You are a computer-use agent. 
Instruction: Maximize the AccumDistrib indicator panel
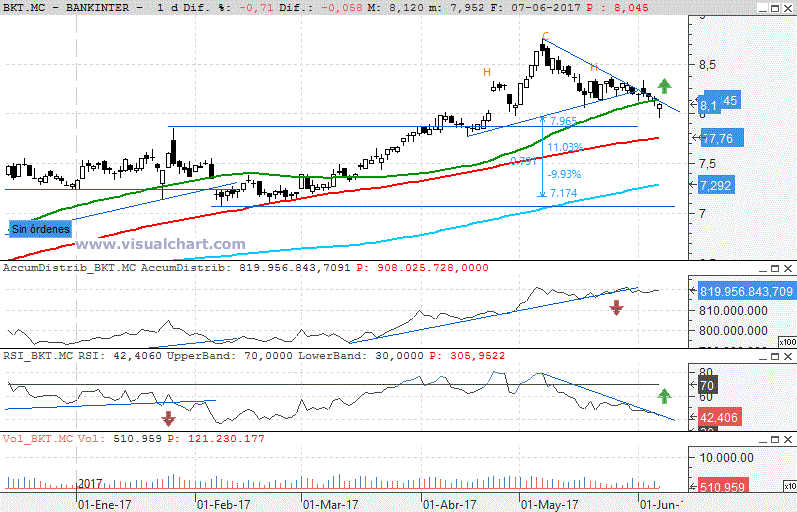click(775, 269)
